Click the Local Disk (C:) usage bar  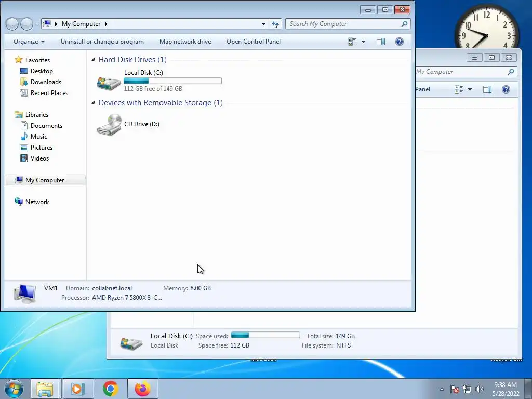tap(172, 81)
